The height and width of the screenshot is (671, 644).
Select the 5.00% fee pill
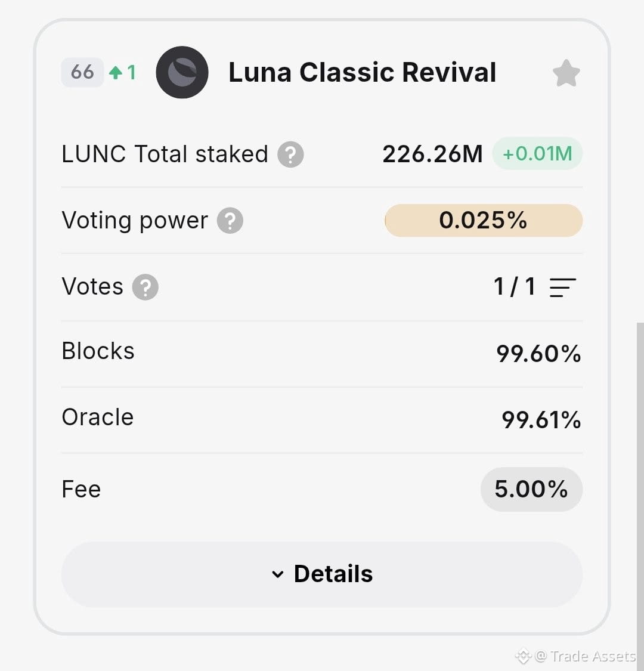pyautogui.click(x=531, y=489)
